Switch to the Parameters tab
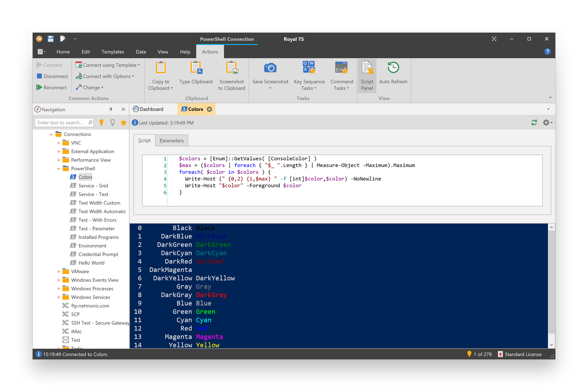588x392 pixels. pyautogui.click(x=171, y=140)
